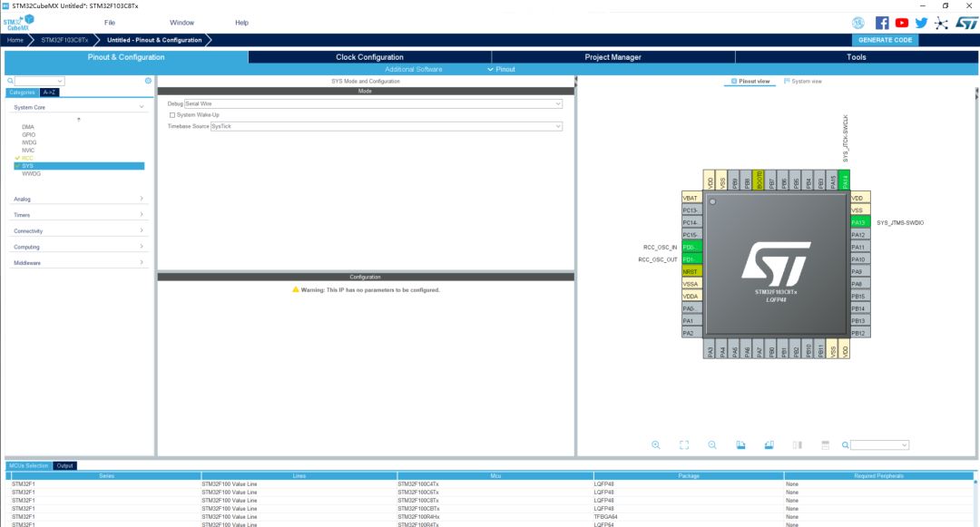Select the green PA14 pin on the chip
Screen dimensions: 980x527
point(845,180)
